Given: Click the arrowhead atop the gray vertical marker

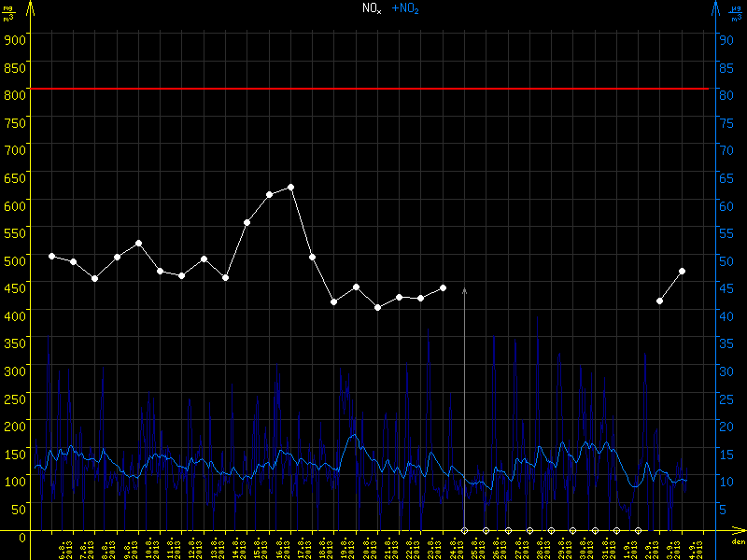Looking at the screenshot, I should click(465, 292).
